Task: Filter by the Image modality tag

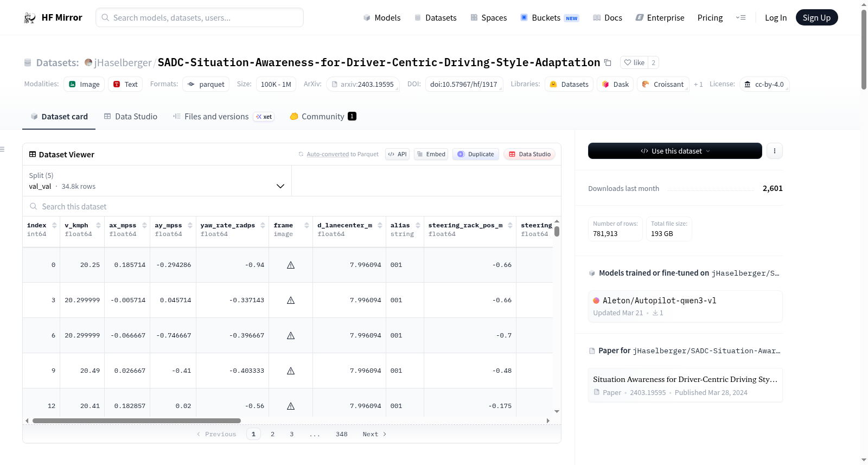Action: coord(85,84)
